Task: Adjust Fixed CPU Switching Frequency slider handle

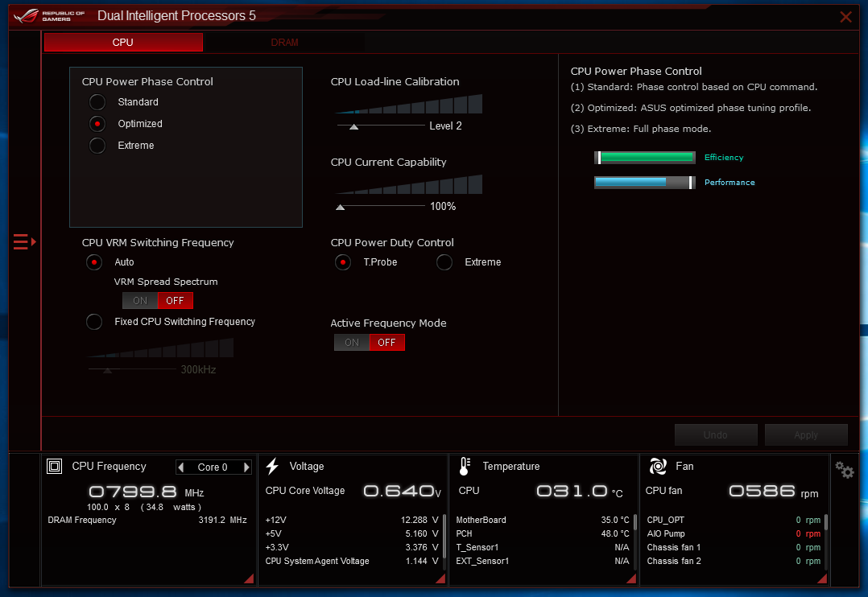Action: (x=107, y=370)
